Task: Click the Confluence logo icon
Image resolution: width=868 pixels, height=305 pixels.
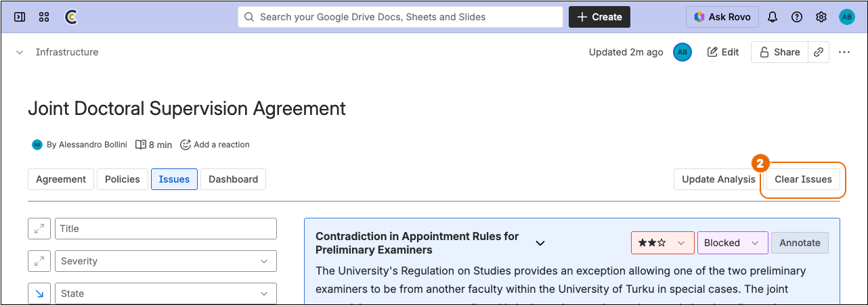Action: 70,17
